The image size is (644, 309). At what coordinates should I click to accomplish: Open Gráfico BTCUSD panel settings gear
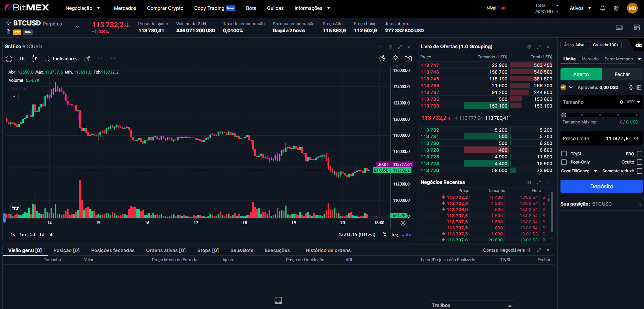(390, 47)
